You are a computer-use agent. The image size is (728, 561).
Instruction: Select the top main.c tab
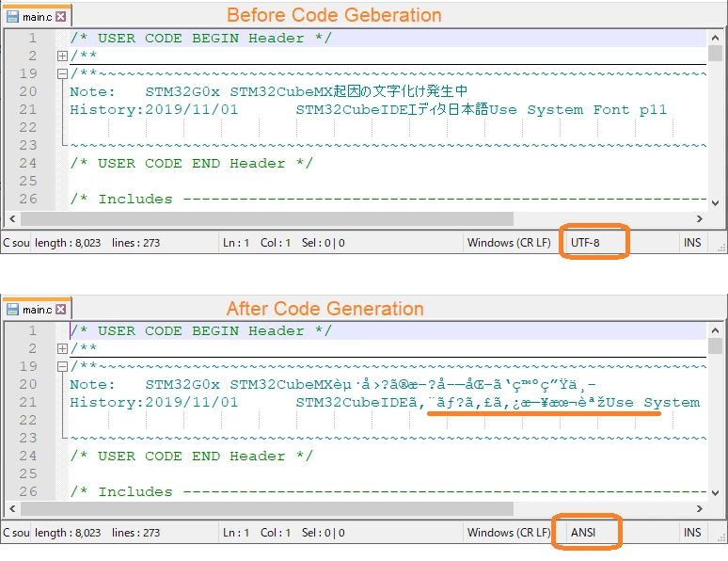point(38,17)
